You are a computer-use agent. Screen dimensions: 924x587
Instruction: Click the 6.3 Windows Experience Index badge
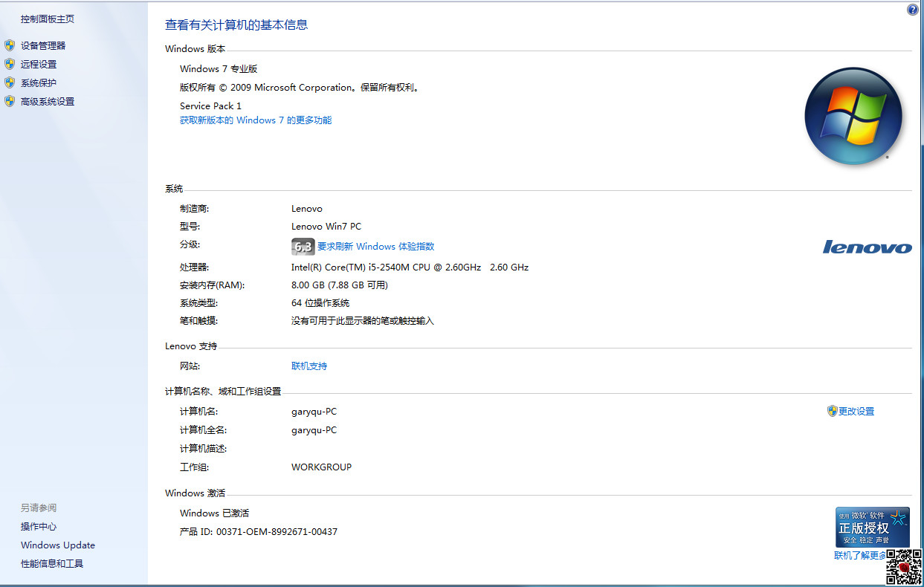tap(303, 247)
